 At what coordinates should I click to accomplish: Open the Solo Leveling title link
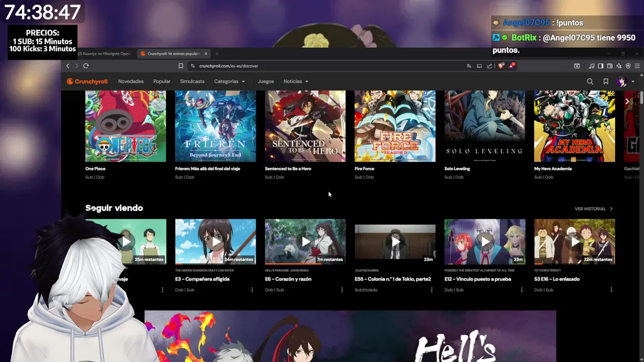(457, 169)
